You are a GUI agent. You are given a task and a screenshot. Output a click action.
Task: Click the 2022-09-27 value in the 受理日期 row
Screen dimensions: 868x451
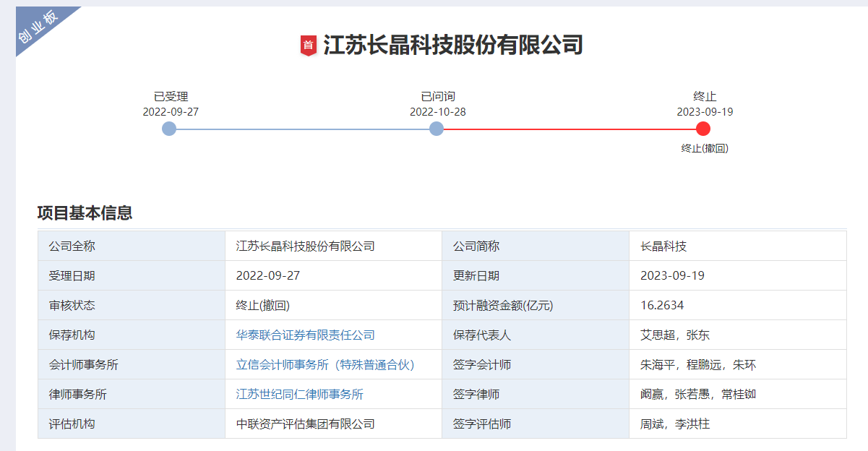tap(268, 275)
